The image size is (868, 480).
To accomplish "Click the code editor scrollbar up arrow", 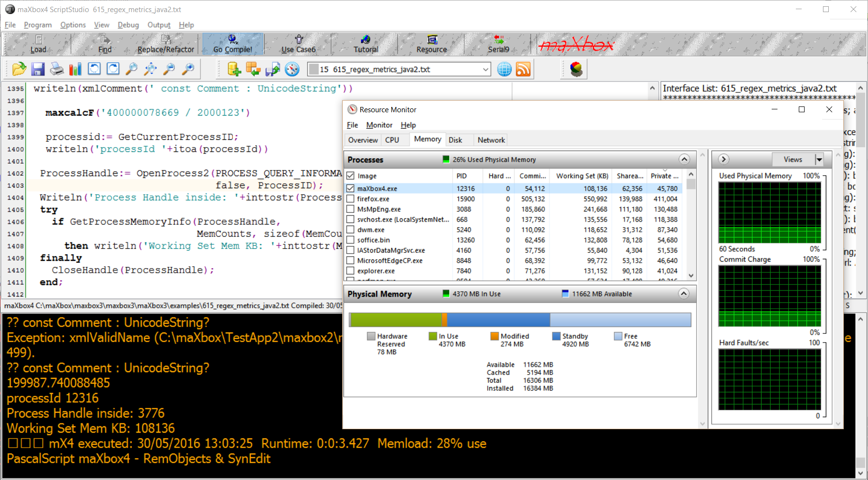I will (652, 88).
